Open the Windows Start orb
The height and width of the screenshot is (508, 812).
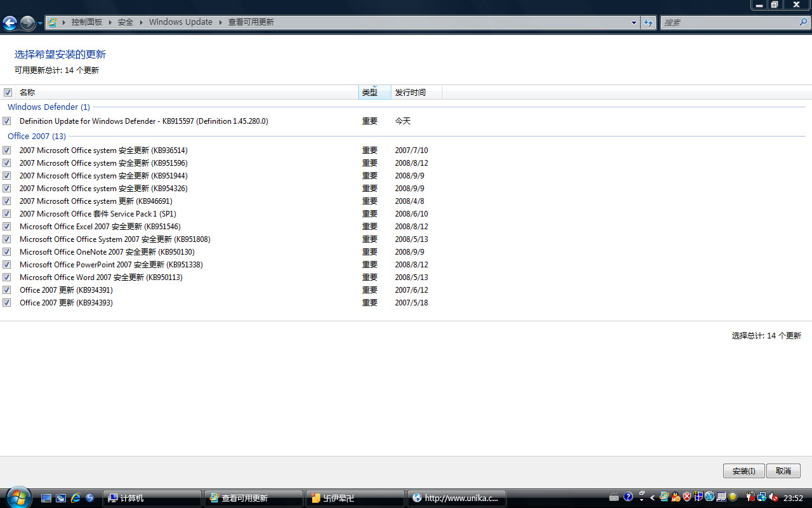pyautogui.click(x=18, y=497)
